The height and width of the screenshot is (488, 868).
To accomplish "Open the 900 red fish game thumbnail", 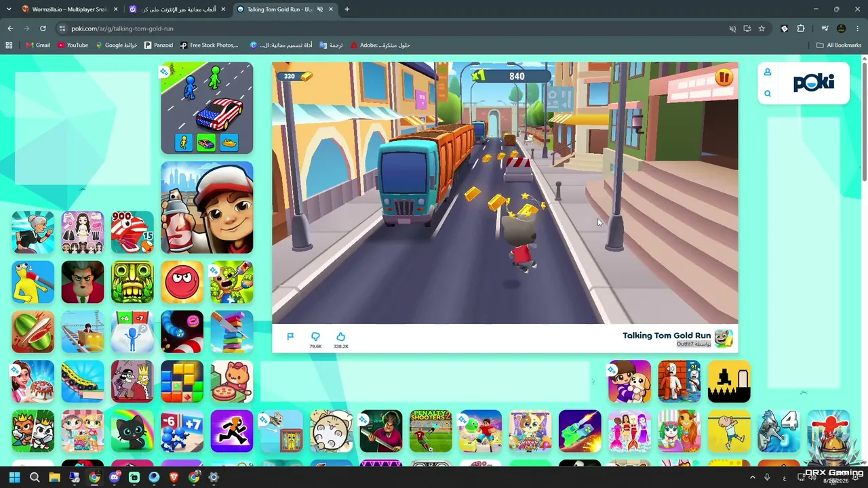I will [x=132, y=232].
